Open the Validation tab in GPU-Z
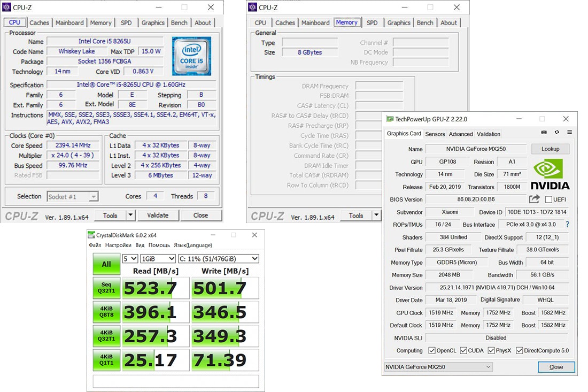The image size is (588, 392). tap(489, 134)
